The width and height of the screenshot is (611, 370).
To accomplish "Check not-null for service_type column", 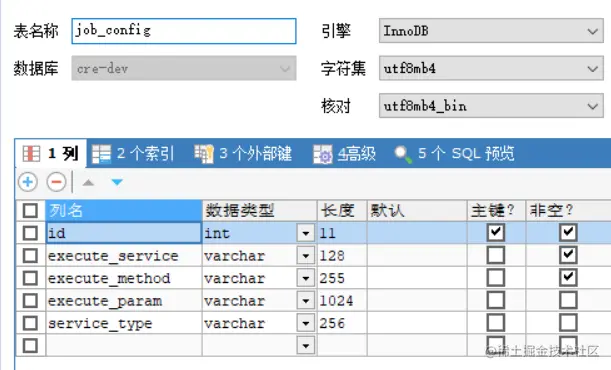I will [x=568, y=323].
